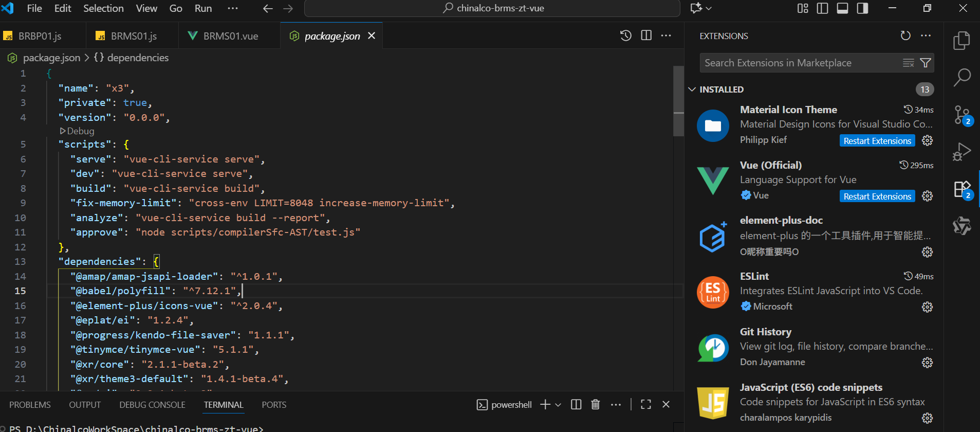Open timeline history icon in editor toolbar
This screenshot has height=432, width=980.
pos(625,35)
